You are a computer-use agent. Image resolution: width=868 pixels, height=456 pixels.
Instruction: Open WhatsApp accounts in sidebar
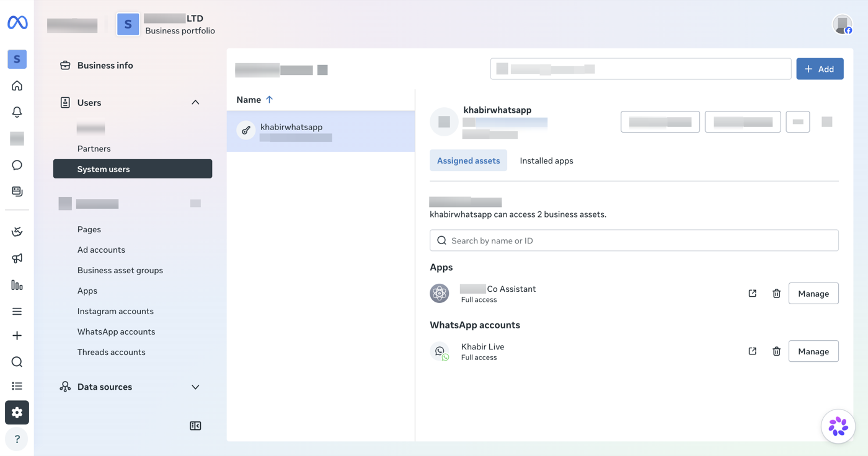click(116, 331)
